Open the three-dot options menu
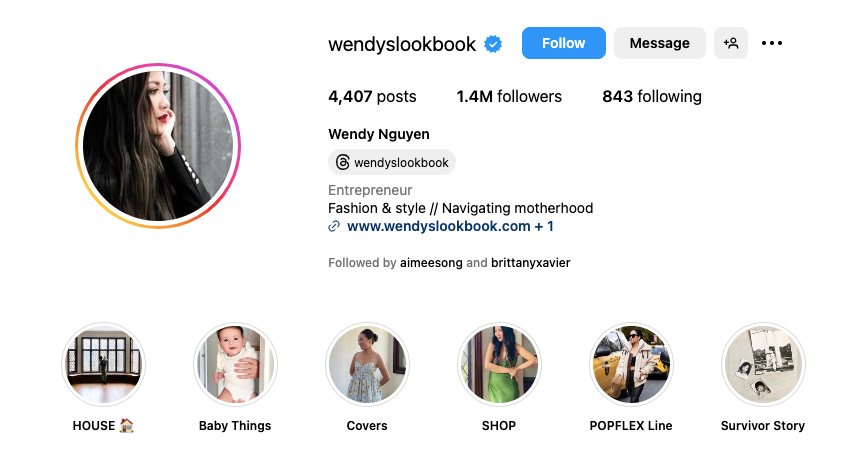Screen dimensions: 858x455 (x=772, y=43)
